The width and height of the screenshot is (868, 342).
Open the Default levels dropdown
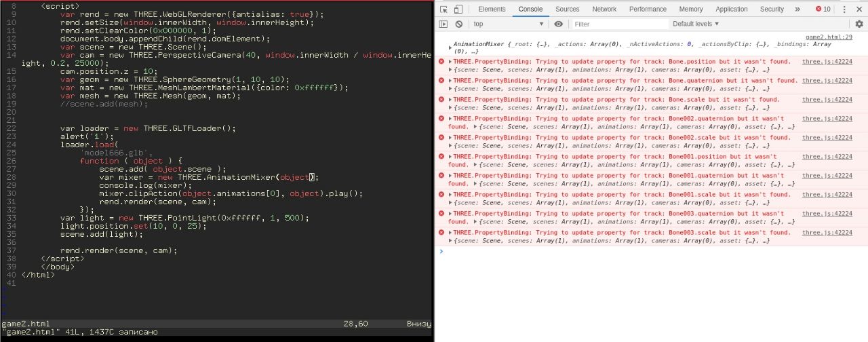pos(696,24)
